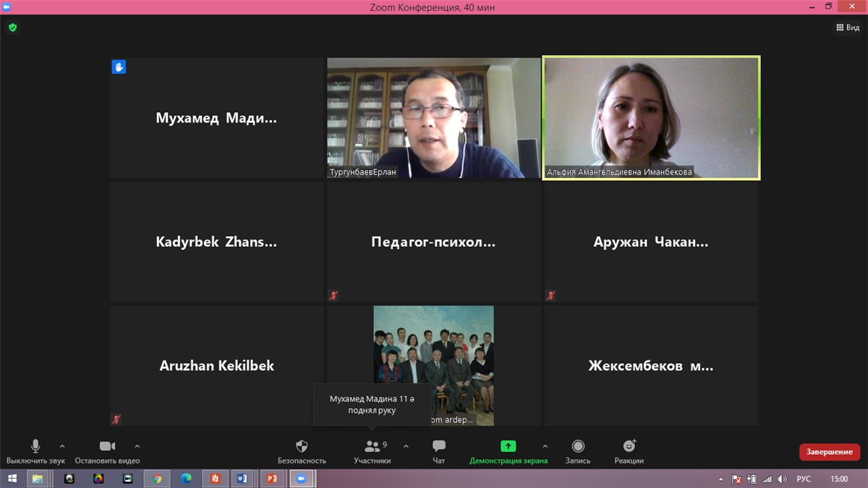The width and height of the screenshot is (868, 488).
Task: Click the raised hand icon on Мухамед tile
Action: (119, 67)
